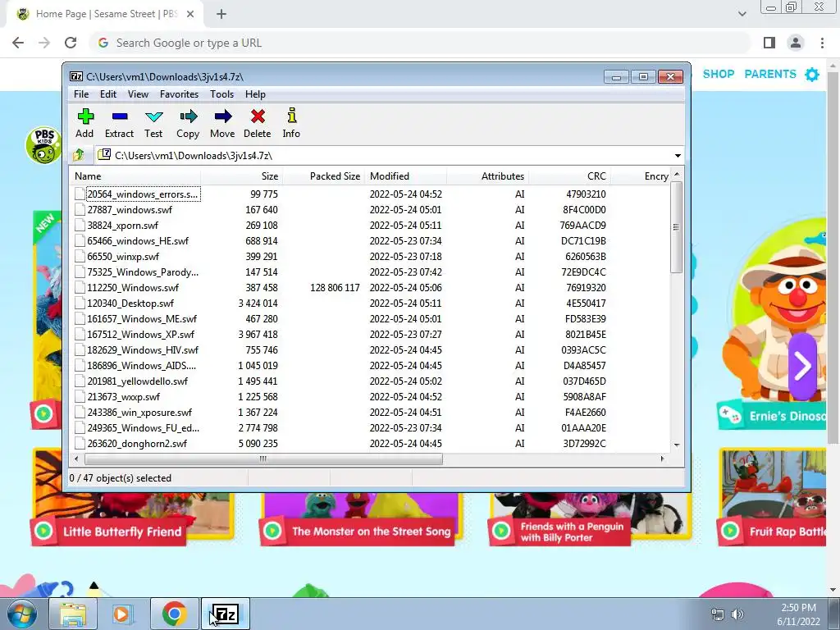Click the file list horizontal scrollbar thumb
Viewport: 840px width, 630px height.
(x=263, y=459)
